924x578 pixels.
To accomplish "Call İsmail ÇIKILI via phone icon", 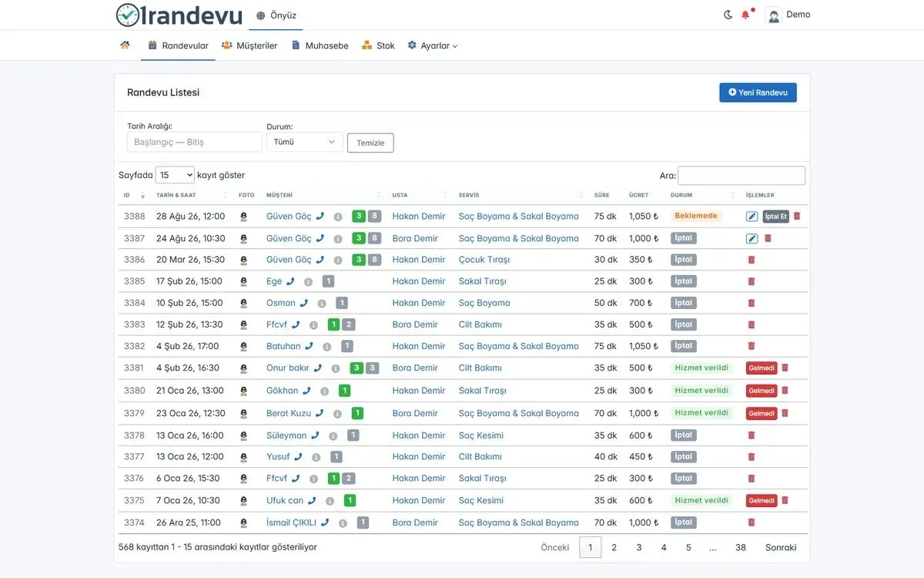I will point(325,523).
